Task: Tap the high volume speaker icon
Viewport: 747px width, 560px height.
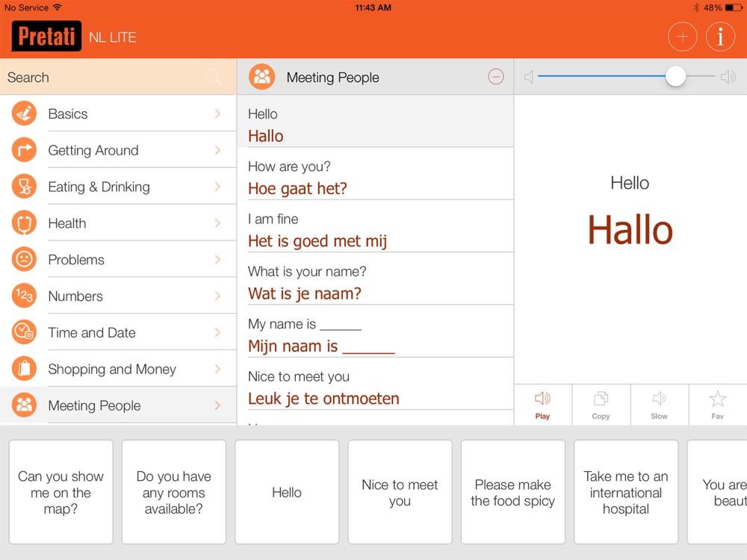Action: pos(728,77)
